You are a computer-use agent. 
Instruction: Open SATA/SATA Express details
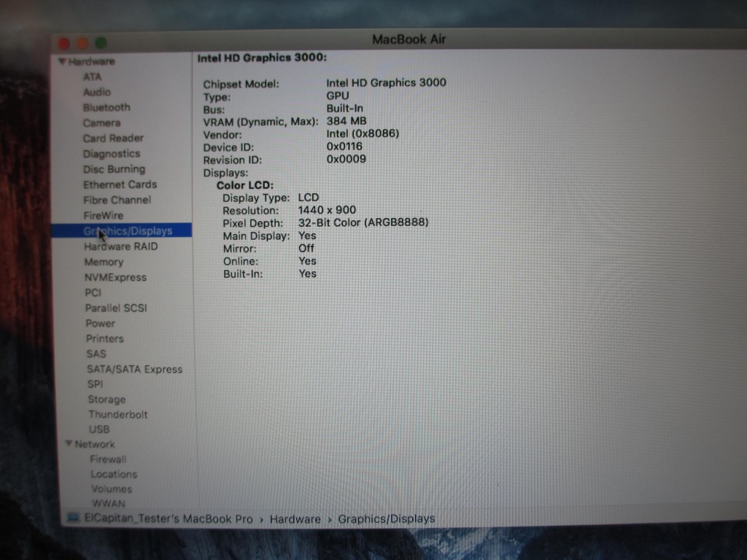(134, 370)
